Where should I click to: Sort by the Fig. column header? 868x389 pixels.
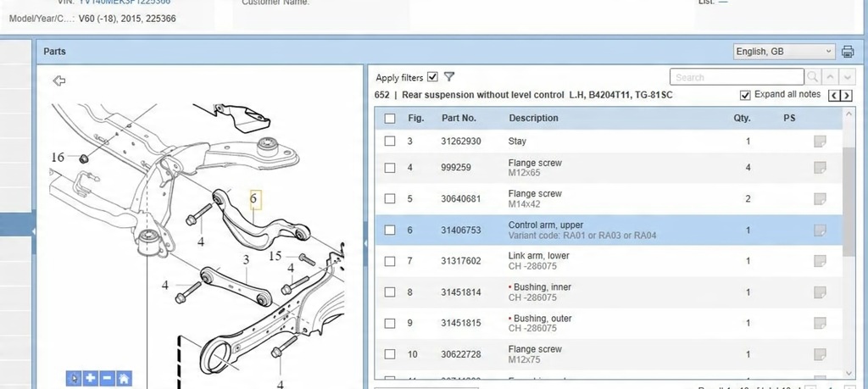pyautogui.click(x=415, y=118)
